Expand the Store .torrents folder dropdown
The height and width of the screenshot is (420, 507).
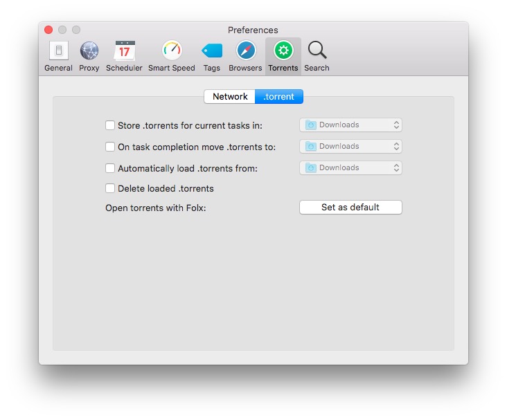(x=350, y=125)
